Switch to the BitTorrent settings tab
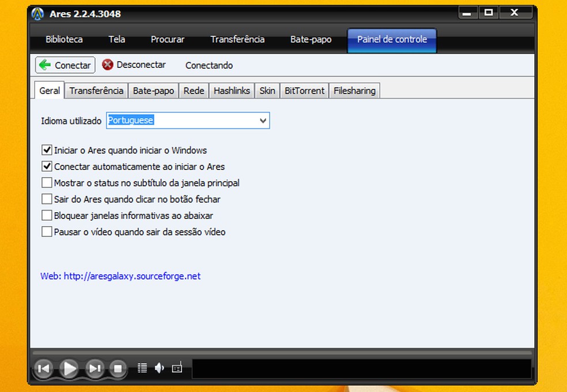The width and height of the screenshot is (567, 392). pyautogui.click(x=304, y=91)
